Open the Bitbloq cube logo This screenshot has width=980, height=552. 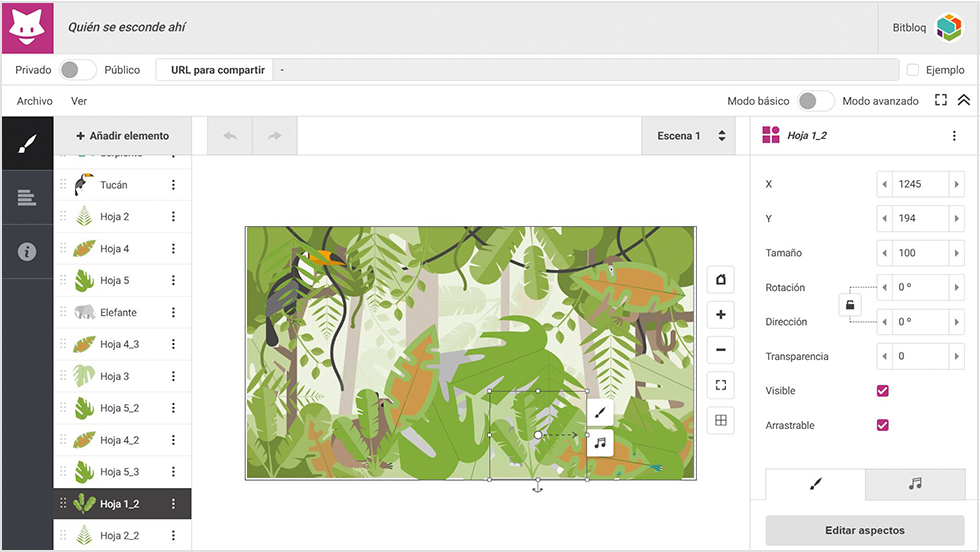948,28
